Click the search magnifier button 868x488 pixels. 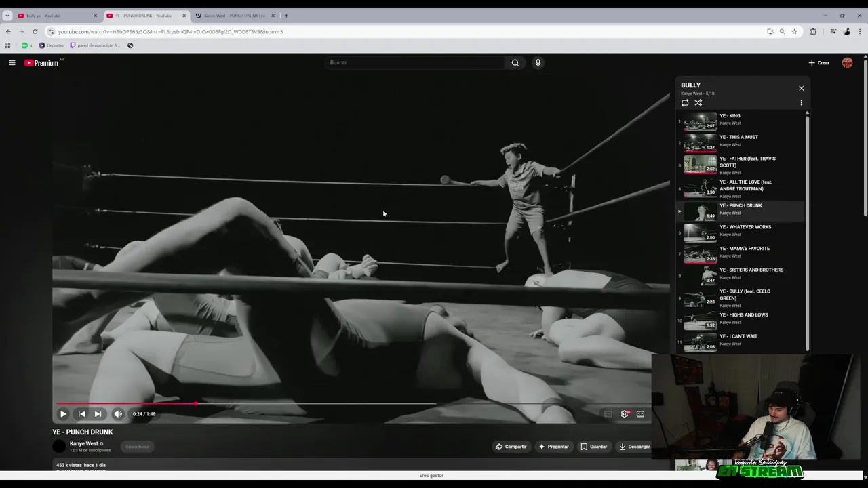(515, 62)
